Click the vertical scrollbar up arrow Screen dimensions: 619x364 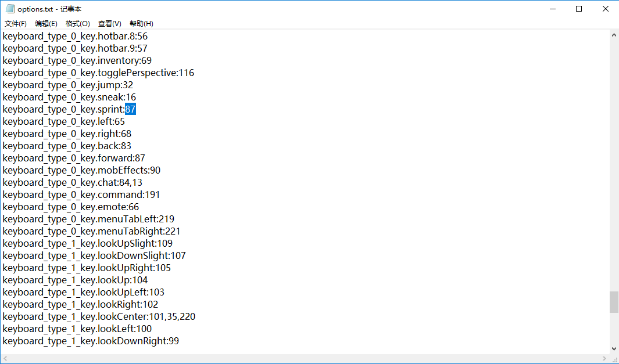click(x=614, y=35)
